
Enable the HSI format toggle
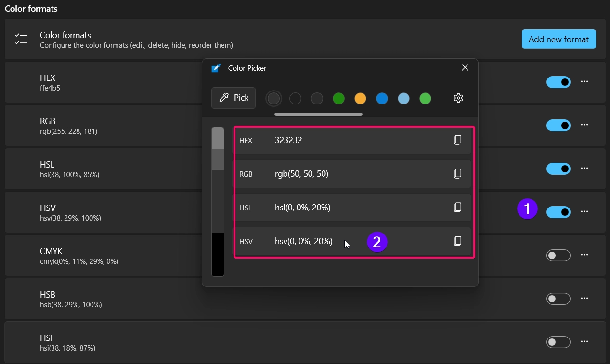point(558,342)
